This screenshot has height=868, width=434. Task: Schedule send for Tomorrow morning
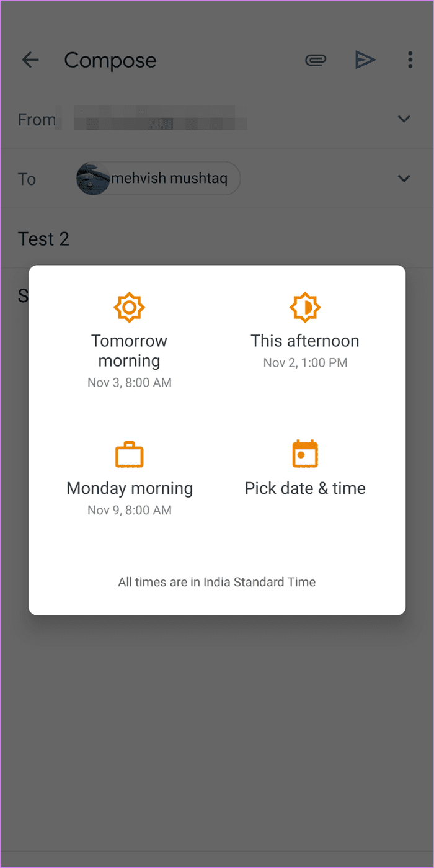pyautogui.click(x=129, y=341)
